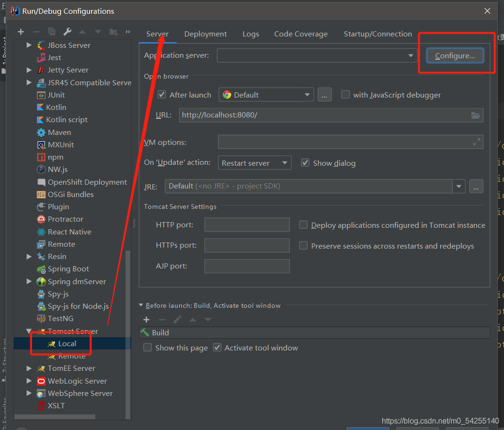
Task: Select npm configuration type
Action: tap(50, 157)
